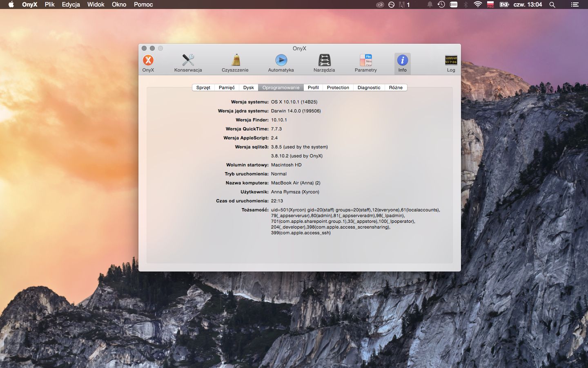The image size is (588, 368).
Task: Click the Użytkownik label
Action: 255,192
